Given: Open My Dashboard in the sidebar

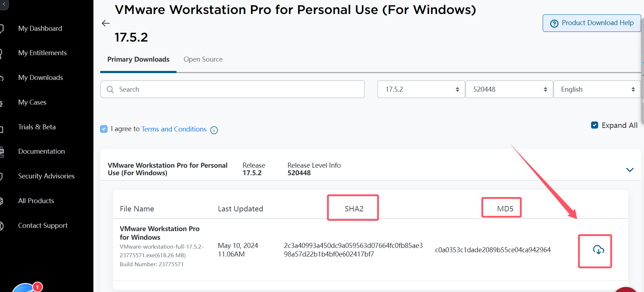Looking at the screenshot, I should 40,28.
